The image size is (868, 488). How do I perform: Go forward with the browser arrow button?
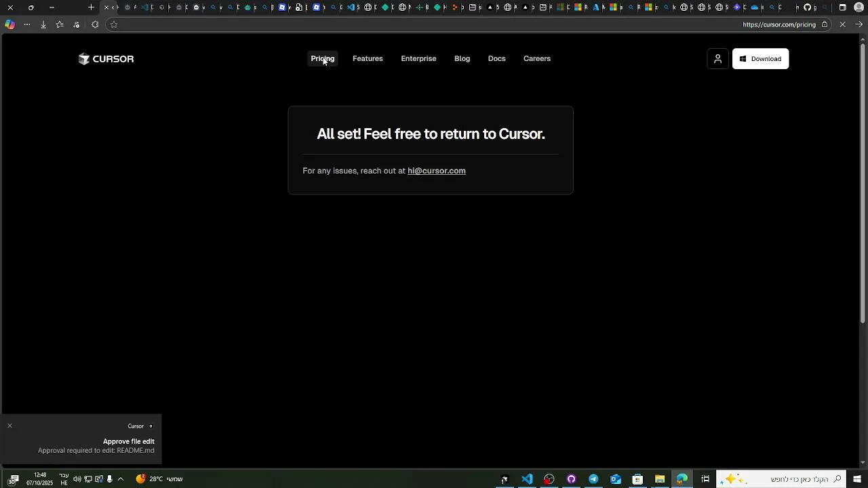[859, 24]
